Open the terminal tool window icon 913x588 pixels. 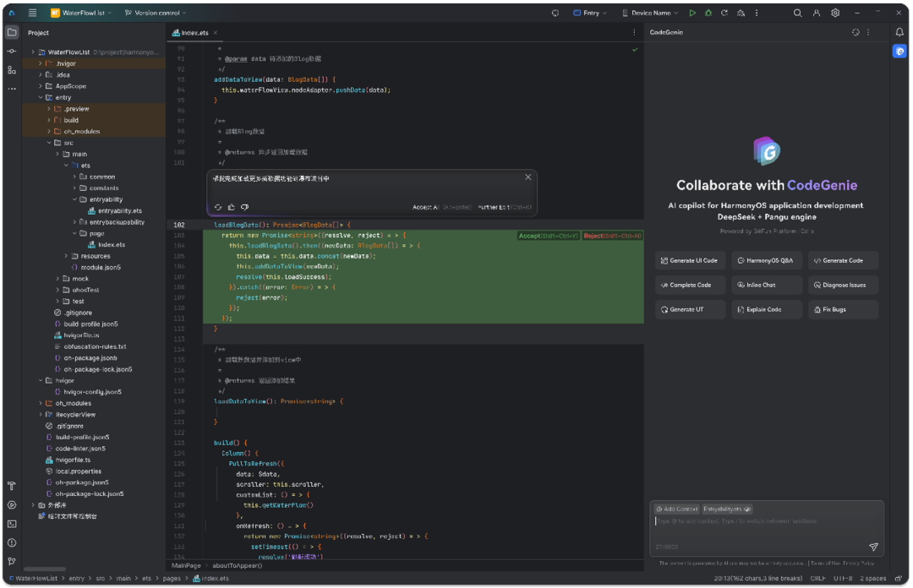tap(12, 524)
